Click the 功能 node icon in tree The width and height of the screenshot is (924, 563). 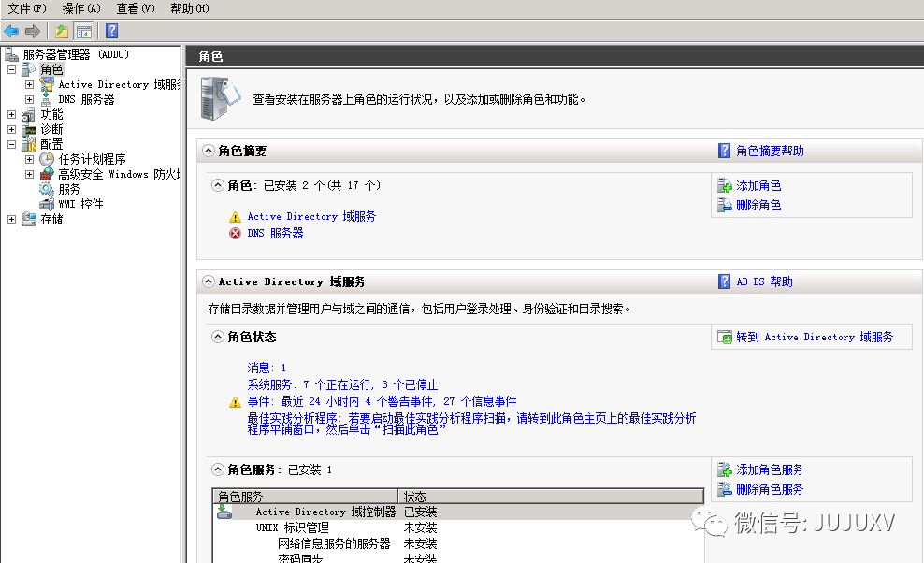[29, 114]
